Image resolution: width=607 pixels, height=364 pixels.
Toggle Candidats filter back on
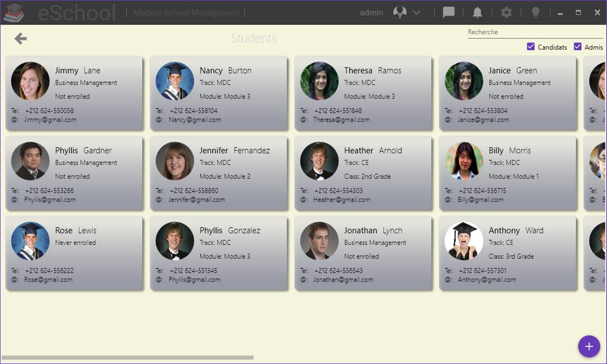click(531, 47)
